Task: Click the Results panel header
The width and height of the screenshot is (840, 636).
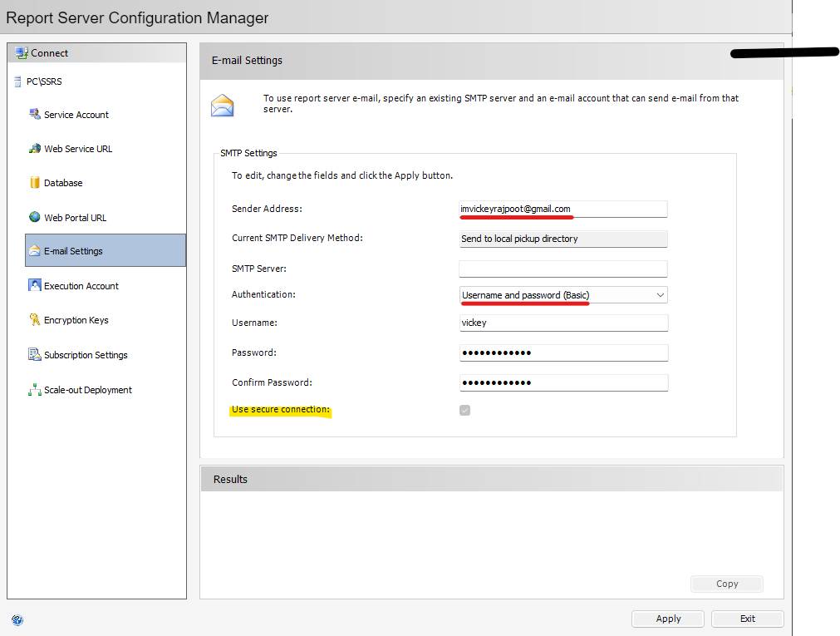Action: pyautogui.click(x=492, y=479)
